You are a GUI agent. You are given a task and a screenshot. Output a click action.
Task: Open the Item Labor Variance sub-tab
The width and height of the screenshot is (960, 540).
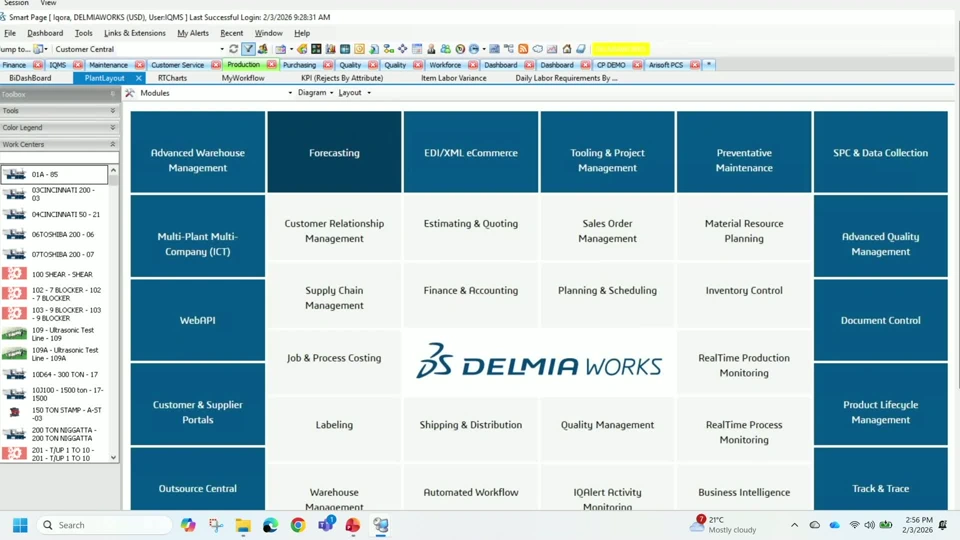tap(454, 78)
